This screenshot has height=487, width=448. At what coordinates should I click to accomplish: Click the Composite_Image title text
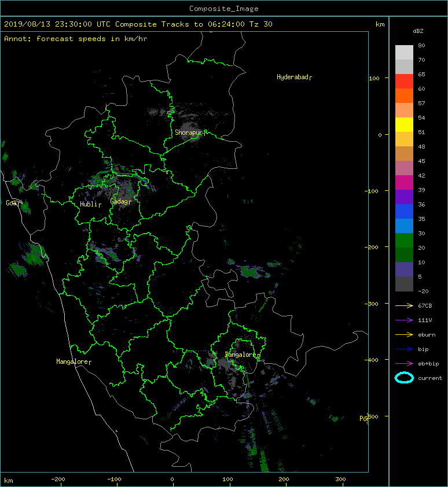(224, 9)
